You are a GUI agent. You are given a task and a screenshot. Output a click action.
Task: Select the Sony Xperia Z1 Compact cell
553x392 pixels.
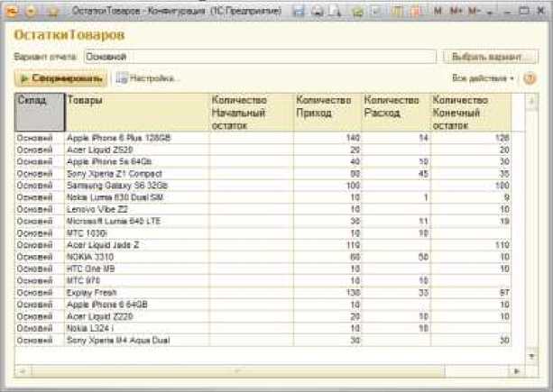pyautogui.click(x=137, y=174)
